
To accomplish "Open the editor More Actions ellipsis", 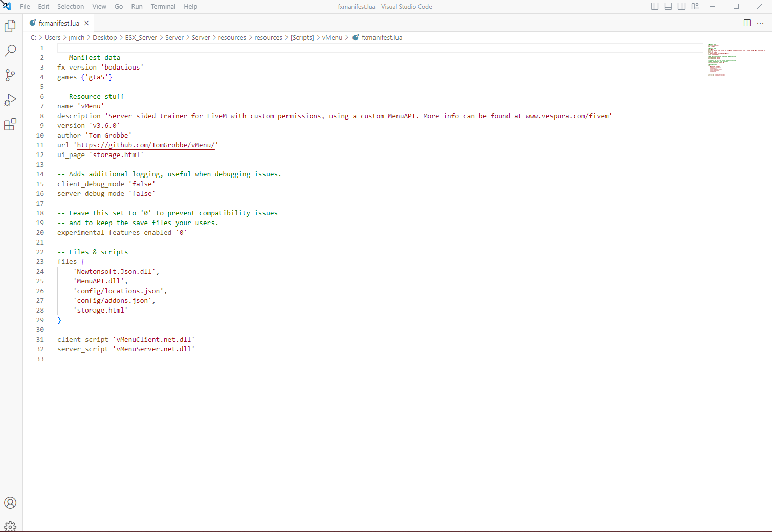I will [760, 23].
